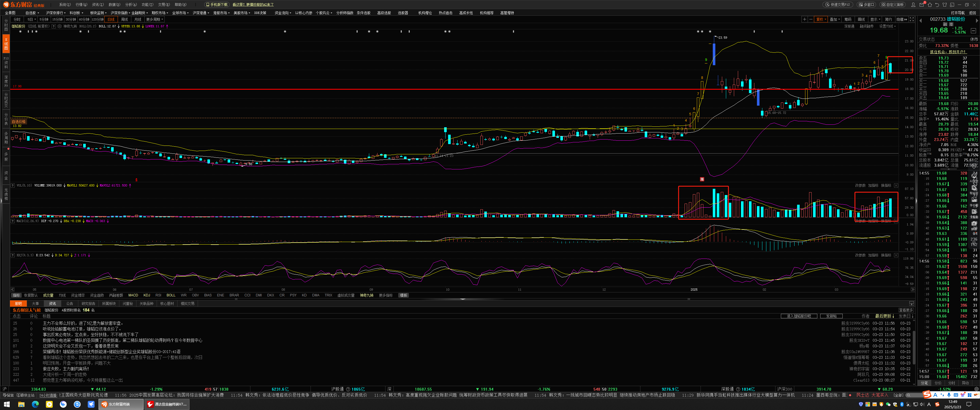The width and height of the screenshot is (980, 410).
Task: Click the undo back arrow icon
Action: (937, 5)
